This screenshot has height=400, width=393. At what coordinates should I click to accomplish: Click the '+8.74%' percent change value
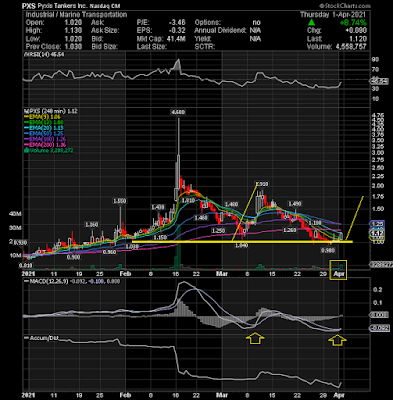[x=353, y=23]
